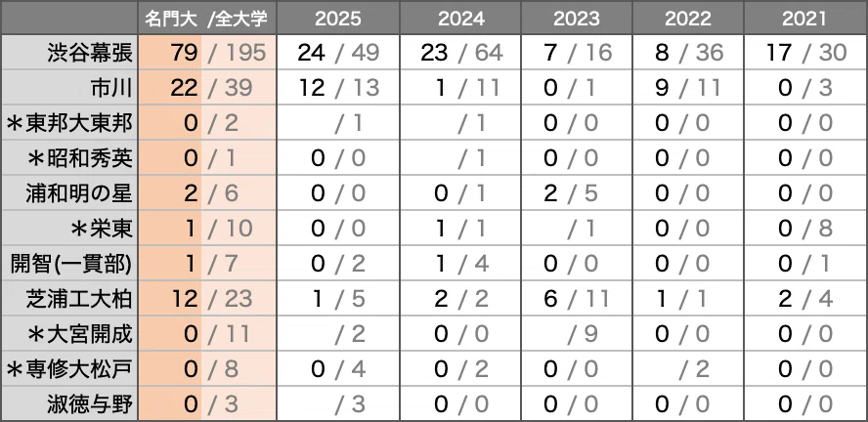Viewport: 868px width, 422px height.
Task: Select the 開智(一貫部) row label
Action: (x=69, y=264)
